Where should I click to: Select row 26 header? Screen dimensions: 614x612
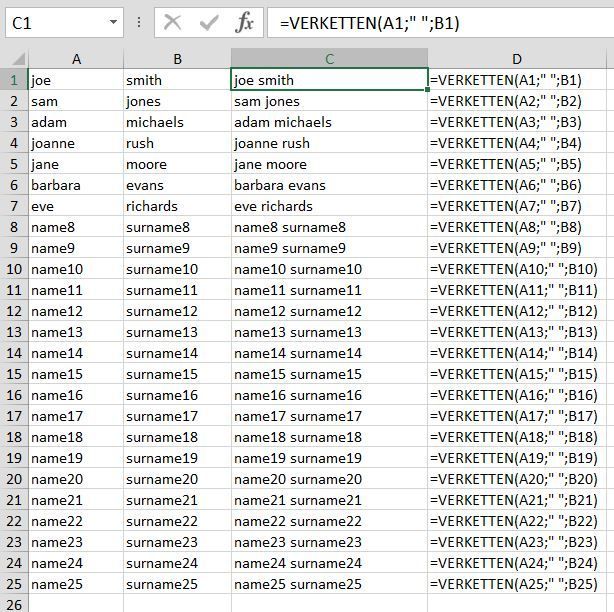pos(14,603)
